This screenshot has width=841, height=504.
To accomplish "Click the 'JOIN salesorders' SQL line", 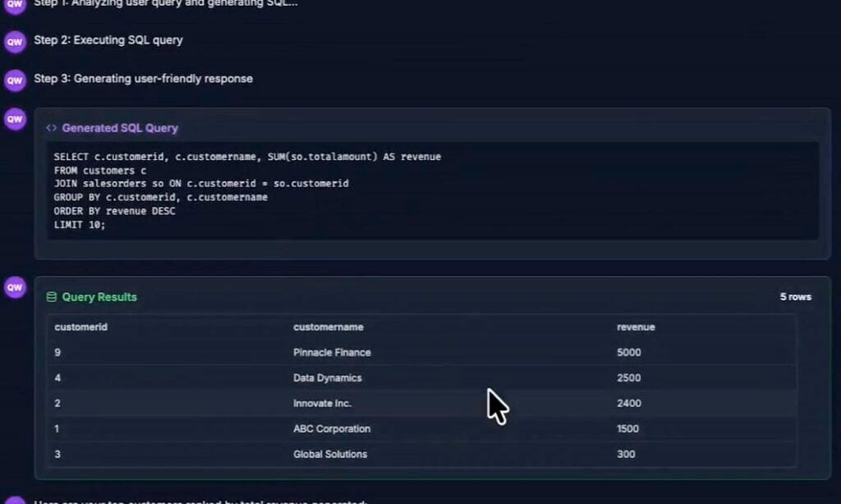I will point(201,183).
